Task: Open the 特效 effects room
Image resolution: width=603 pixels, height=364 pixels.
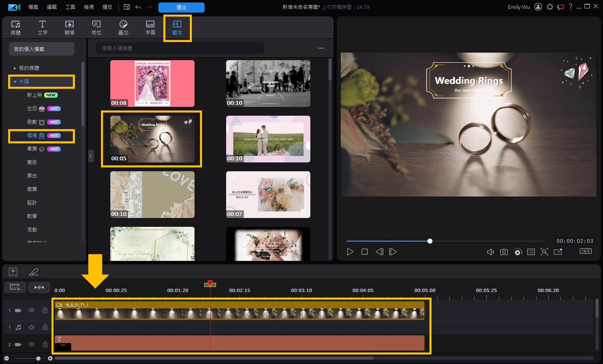Action: [x=96, y=27]
